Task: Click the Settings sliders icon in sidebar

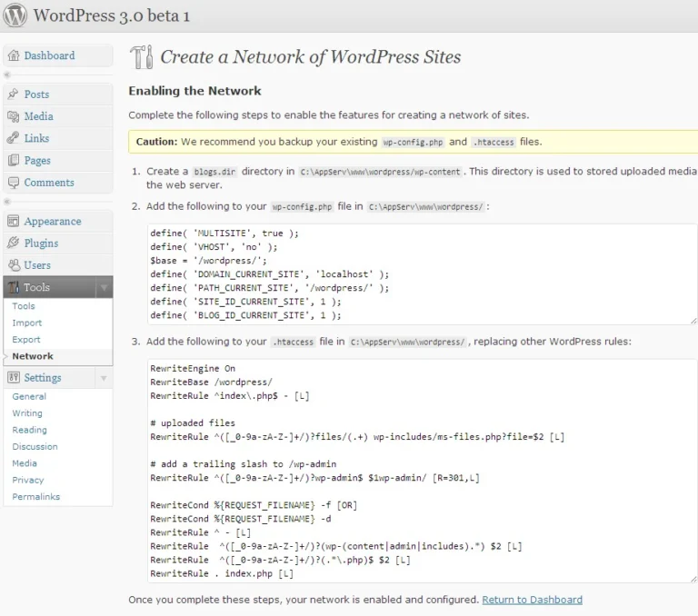Action: pos(14,377)
